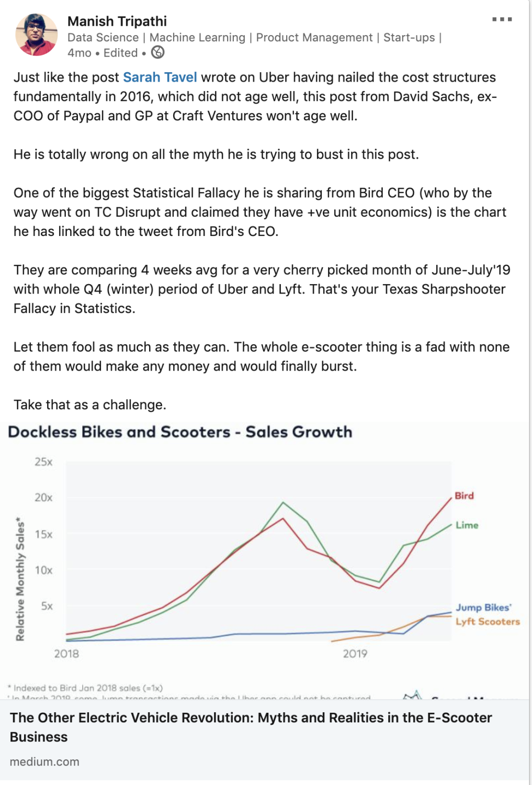Screen dimensions: 532x785
Task: Open Manish Tripathi's profile photo
Action: 37,35
